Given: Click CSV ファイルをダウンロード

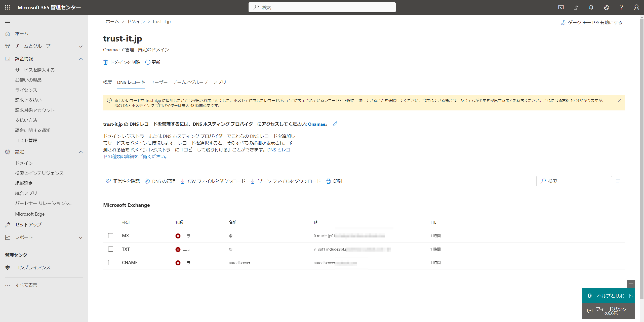Looking at the screenshot, I should 213,181.
